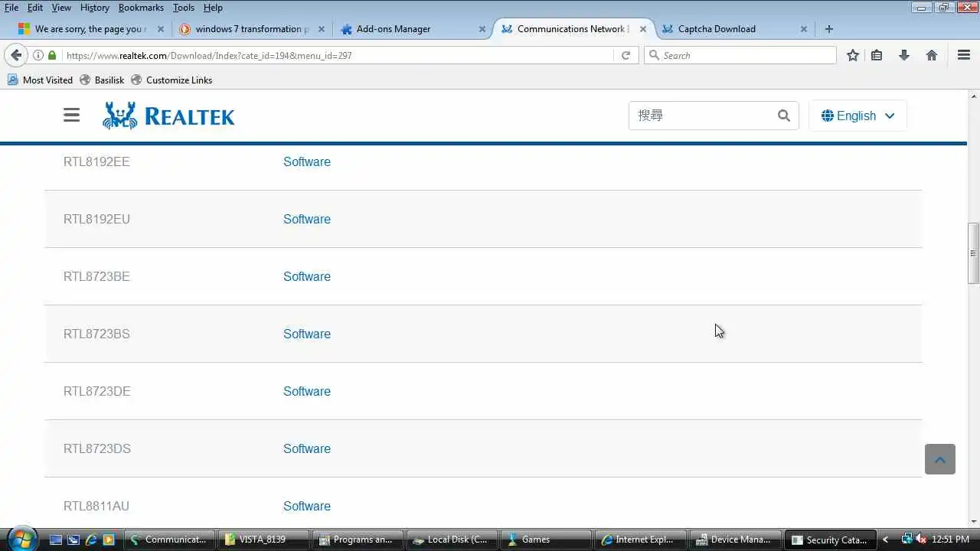Click the site identity info icon
Screen dimensions: 980x551
click(x=38, y=55)
